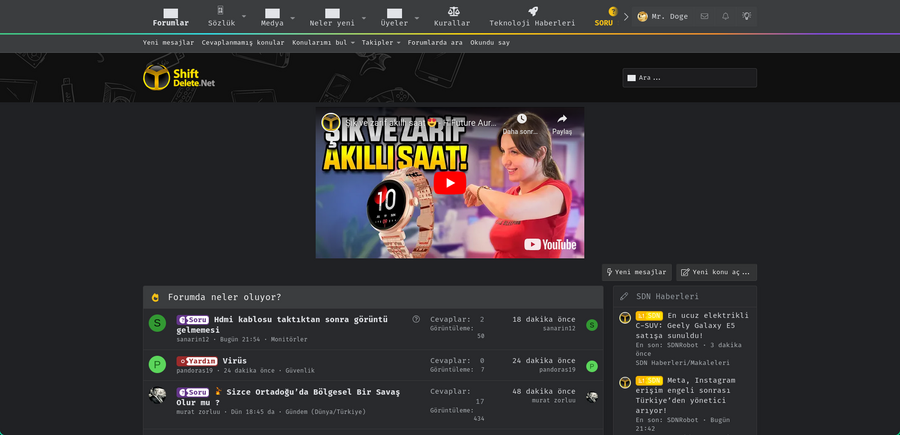Click the Yeni konu aç button
This screenshot has width=900, height=435.
(x=716, y=272)
